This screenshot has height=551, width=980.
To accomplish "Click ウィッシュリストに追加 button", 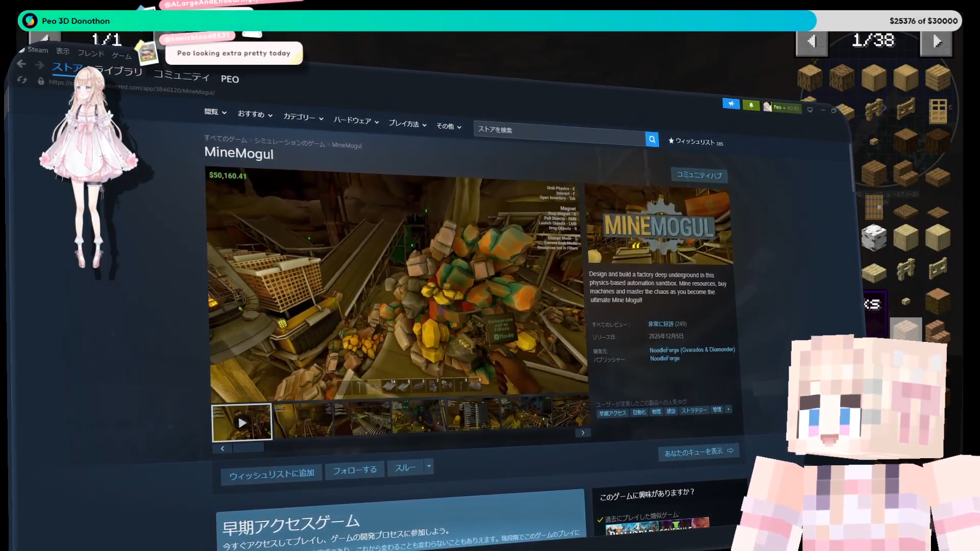I will pos(272,474).
